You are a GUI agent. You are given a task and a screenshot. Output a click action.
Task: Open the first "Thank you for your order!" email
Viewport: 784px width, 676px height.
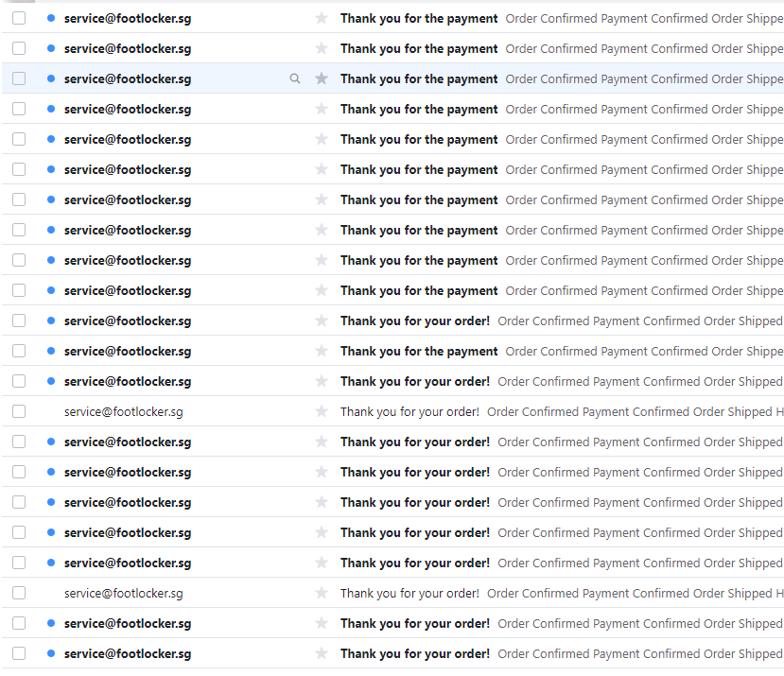tap(415, 321)
